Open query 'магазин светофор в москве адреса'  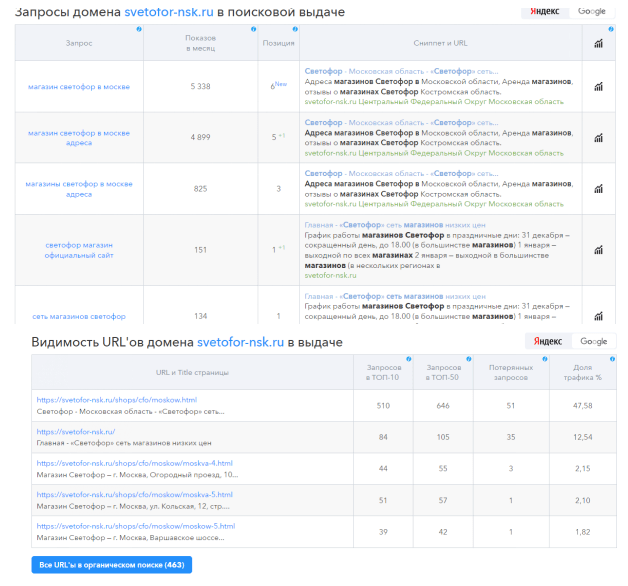pos(79,138)
